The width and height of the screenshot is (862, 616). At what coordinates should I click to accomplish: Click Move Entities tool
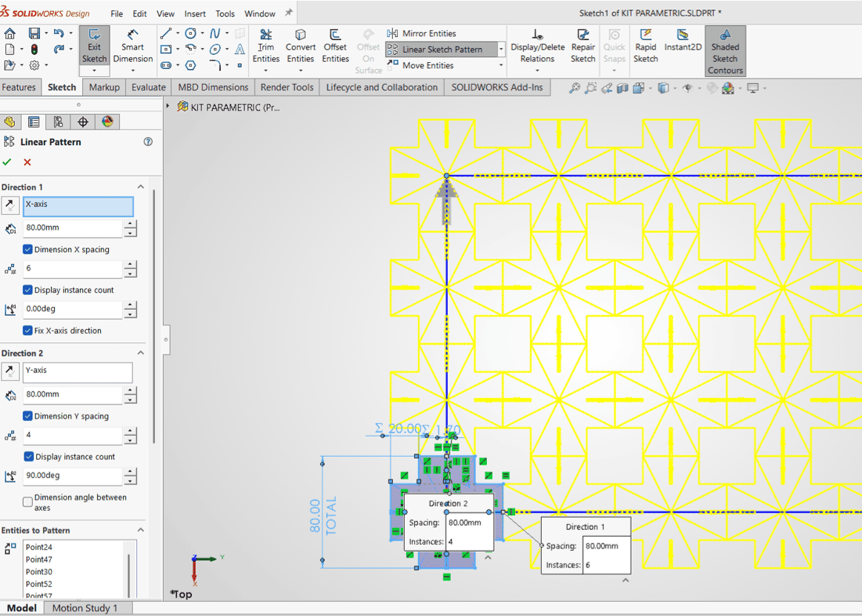(420, 65)
